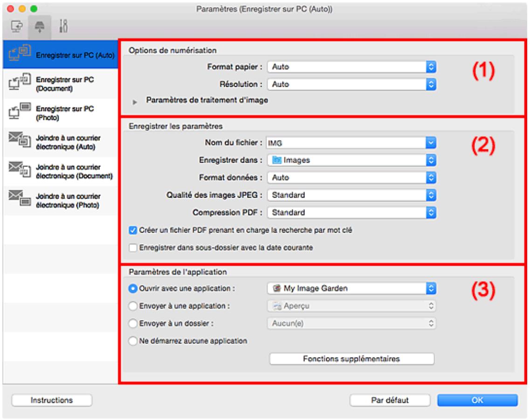Select Envoyer à un dossier radio option
This screenshot has height=420, width=530.
click(133, 324)
